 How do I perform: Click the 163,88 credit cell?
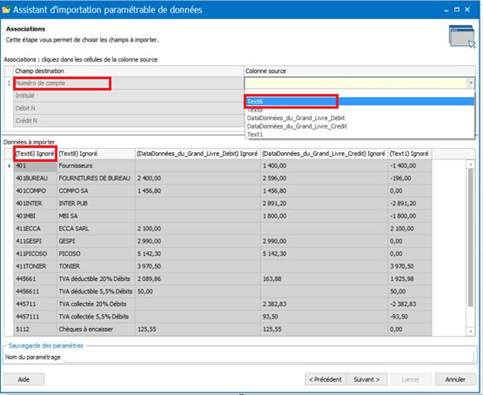pos(324,279)
